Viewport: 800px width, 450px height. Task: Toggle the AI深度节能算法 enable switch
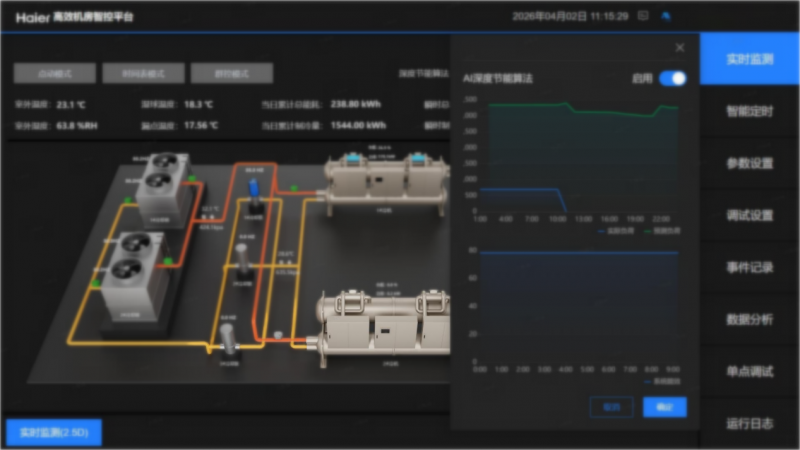[x=673, y=78]
